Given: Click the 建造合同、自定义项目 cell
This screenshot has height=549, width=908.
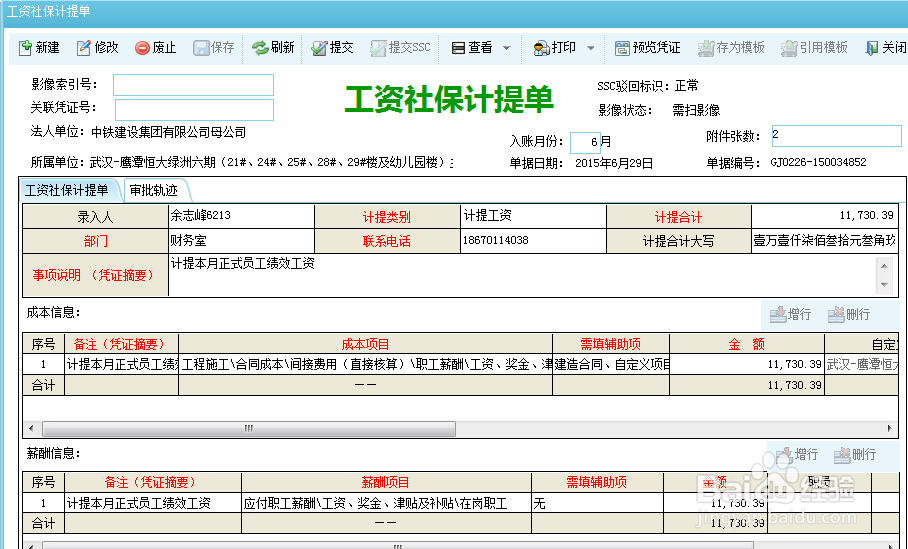Looking at the screenshot, I should tap(611, 364).
